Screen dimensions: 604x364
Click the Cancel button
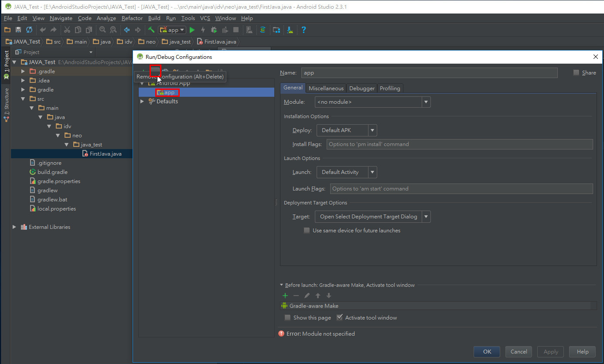click(x=519, y=351)
